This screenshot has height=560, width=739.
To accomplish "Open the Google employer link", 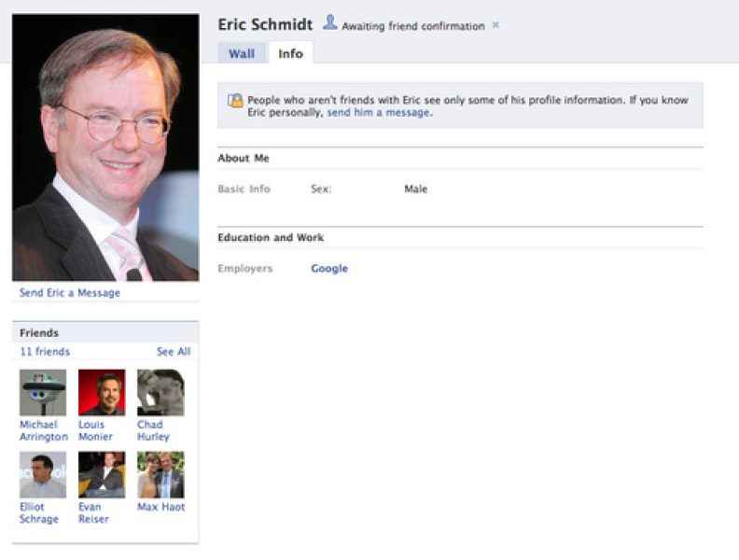I will [328, 269].
